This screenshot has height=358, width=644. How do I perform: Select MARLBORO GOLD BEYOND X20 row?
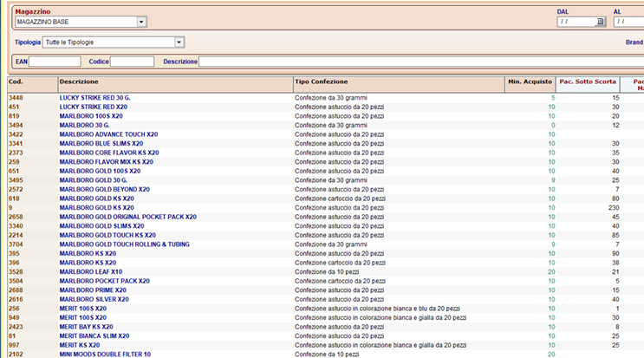pos(326,189)
